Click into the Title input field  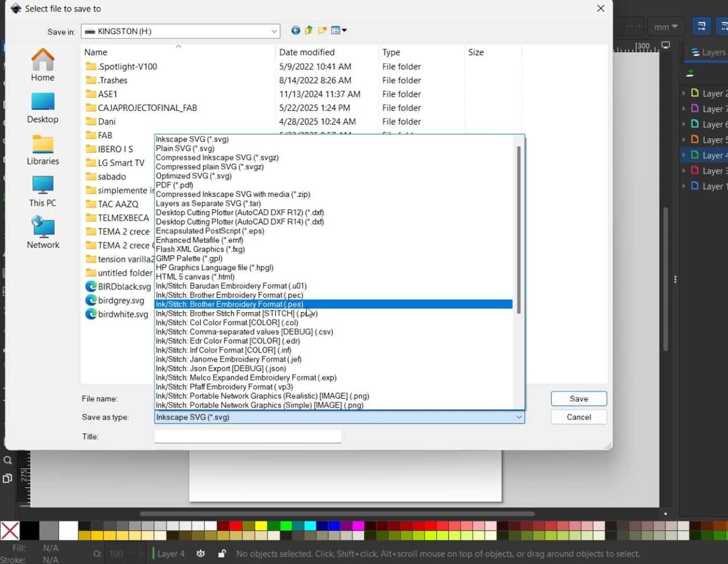tap(248, 437)
